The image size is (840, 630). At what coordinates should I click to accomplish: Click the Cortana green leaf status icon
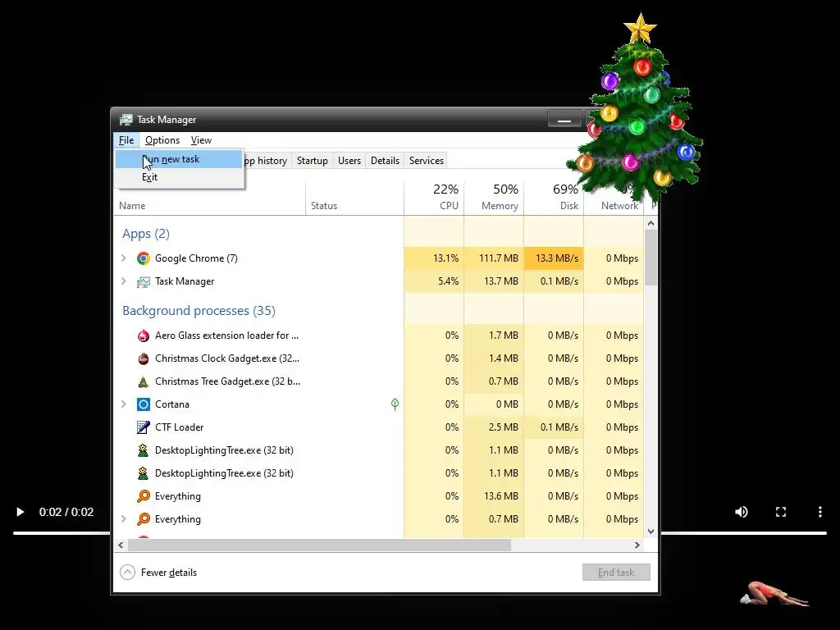(x=395, y=404)
